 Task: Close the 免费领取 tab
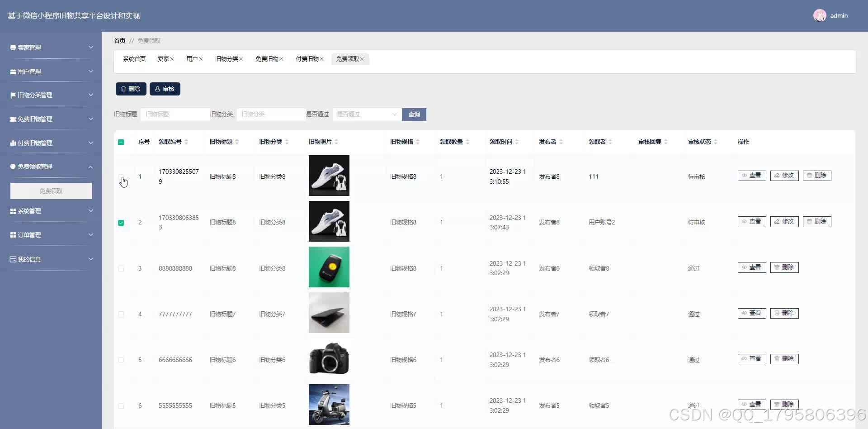point(362,59)
